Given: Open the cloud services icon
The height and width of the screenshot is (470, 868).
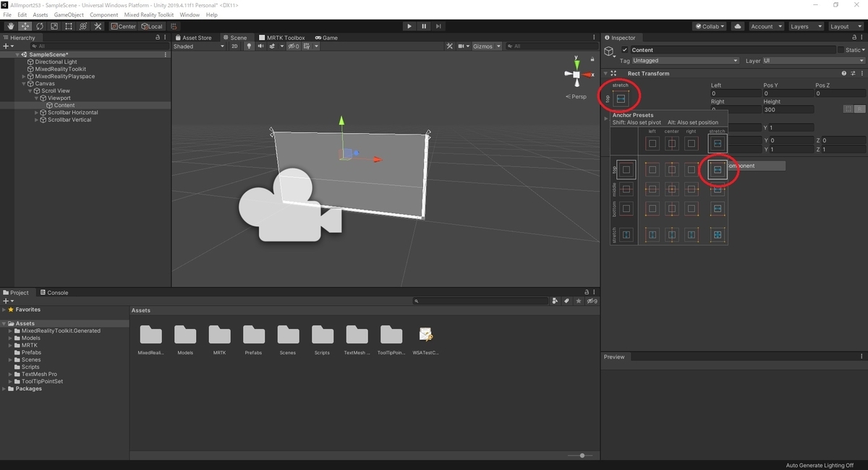Looking at the screenshot, I should (x=737, y=26).
